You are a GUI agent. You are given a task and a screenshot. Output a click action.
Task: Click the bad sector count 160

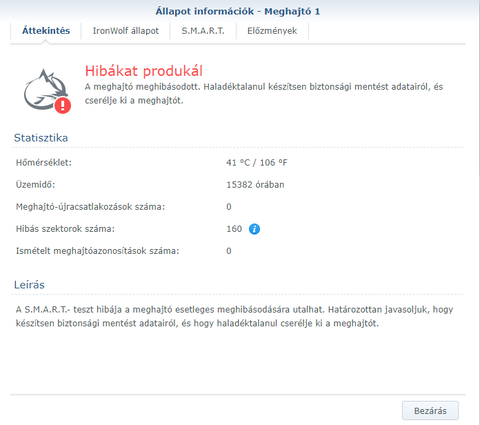[x=234, y=229]
